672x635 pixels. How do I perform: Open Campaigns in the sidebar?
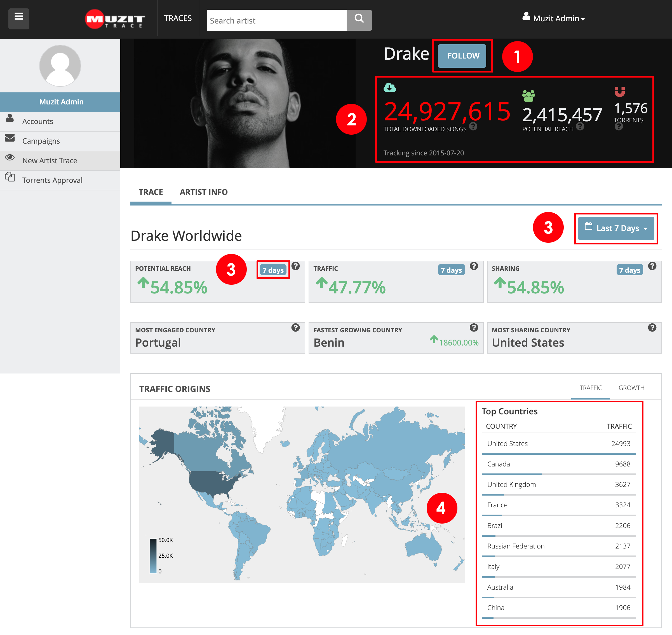(60, 141)
